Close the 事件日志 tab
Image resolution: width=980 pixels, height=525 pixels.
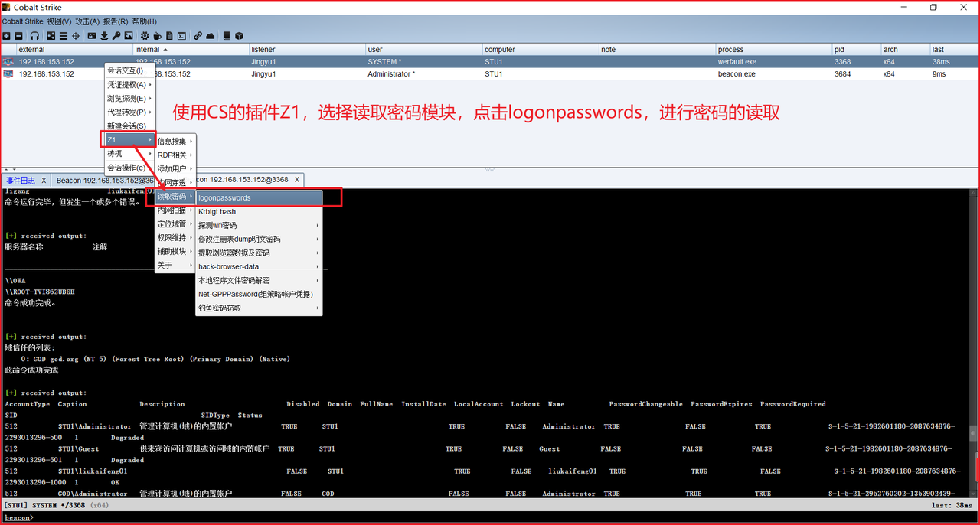[x=44, y=181]
